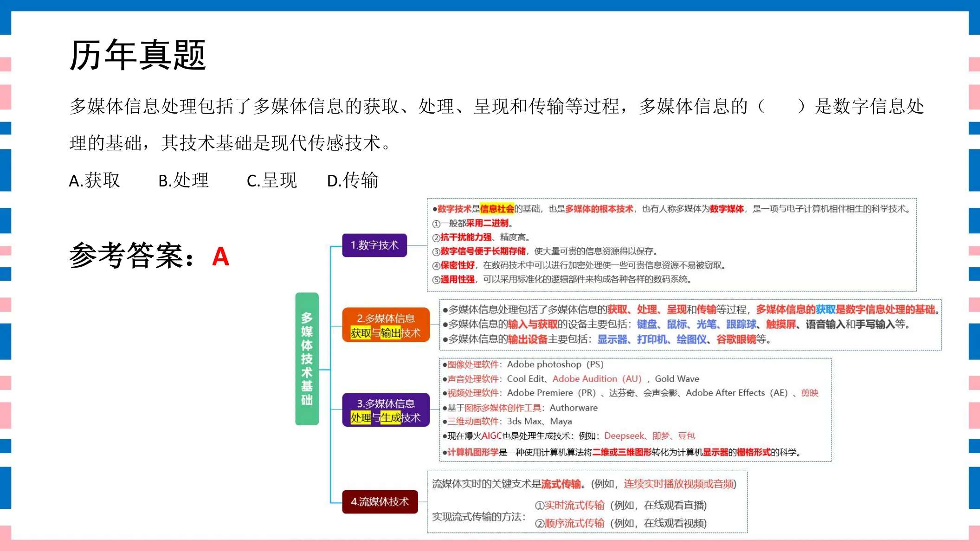
Task: Click the 视频处理软件 Adobe Premiere line
Action: click(x=630, y=393)
